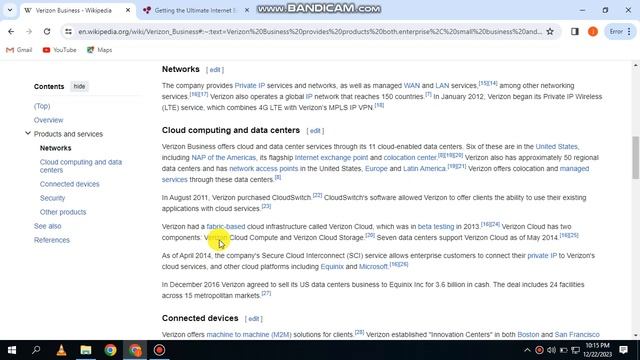
Task: Open the WAN link
Action: click(411, 85)
